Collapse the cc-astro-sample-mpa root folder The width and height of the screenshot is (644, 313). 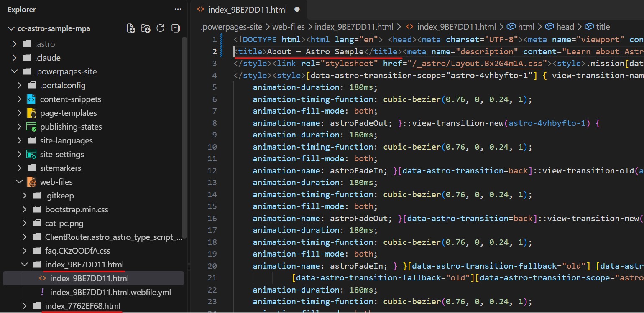(x=11, y=28)
